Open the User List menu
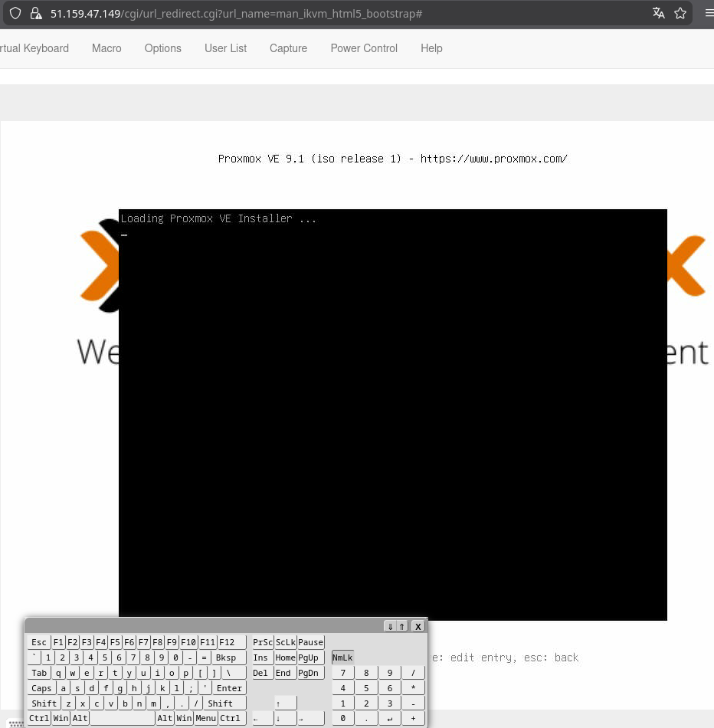Image resolution: width=714 pixels, height=728 pixels. click(x=225, y=48)
